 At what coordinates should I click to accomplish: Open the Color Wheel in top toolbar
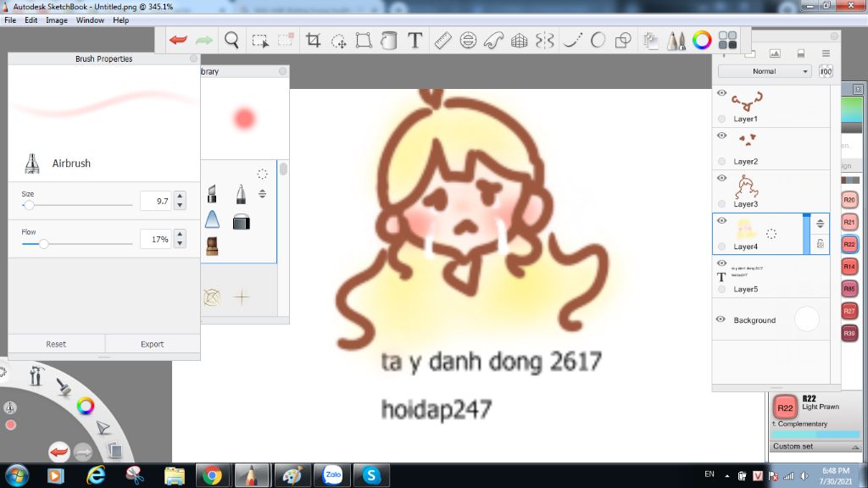(702, 41)
